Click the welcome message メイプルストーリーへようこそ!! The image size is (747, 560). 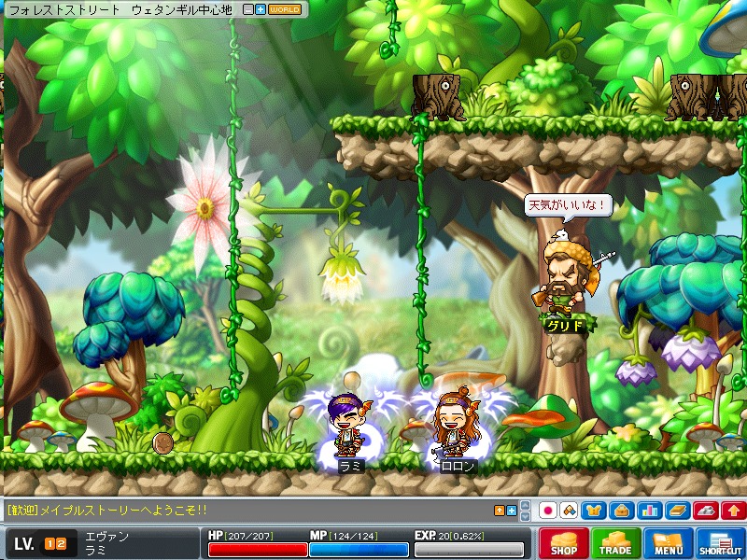(123, 510)
